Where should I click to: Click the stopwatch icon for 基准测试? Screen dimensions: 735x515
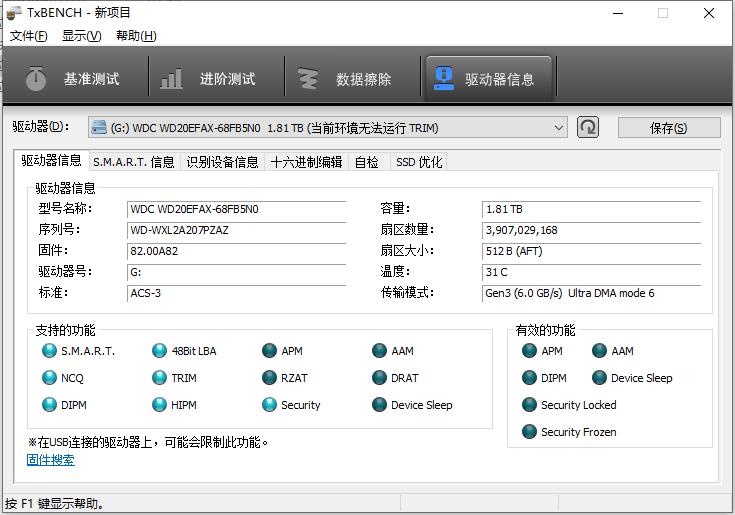(x=36, y=78)
